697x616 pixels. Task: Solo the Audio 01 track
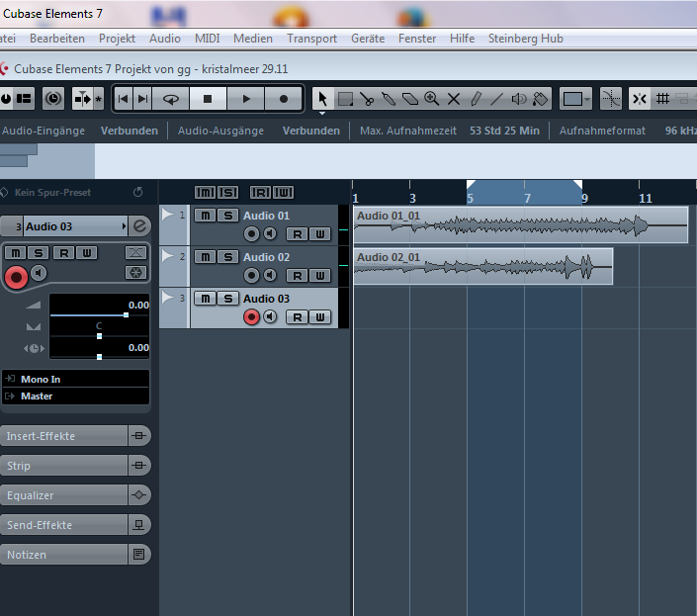tap(228, 216)
